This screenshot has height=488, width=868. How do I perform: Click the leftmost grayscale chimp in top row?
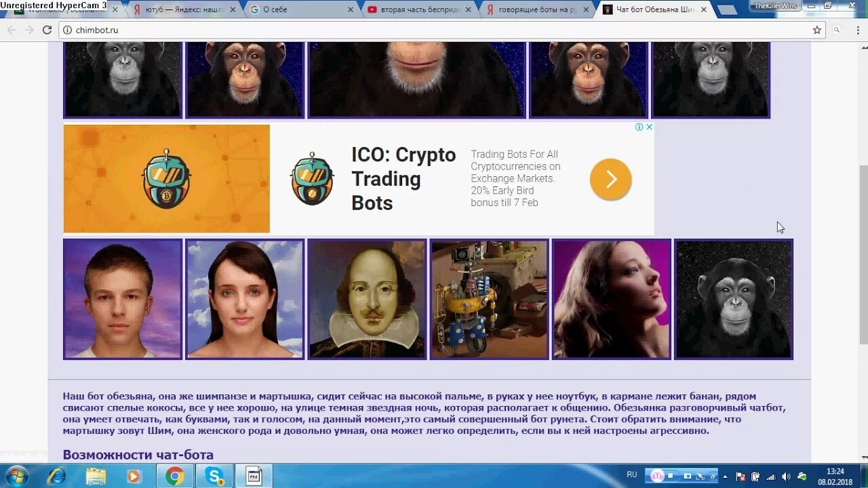[x=123, y=80]
